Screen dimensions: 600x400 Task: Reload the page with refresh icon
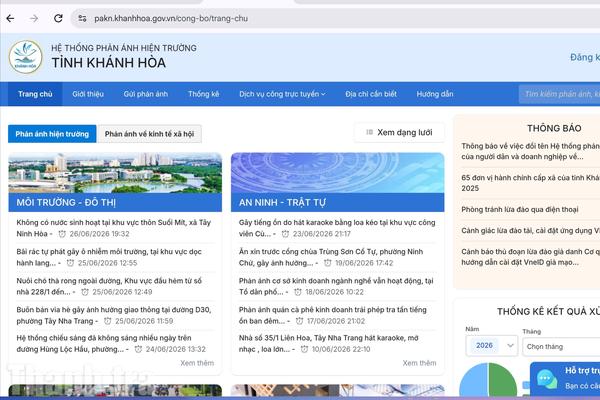[58, 18]
